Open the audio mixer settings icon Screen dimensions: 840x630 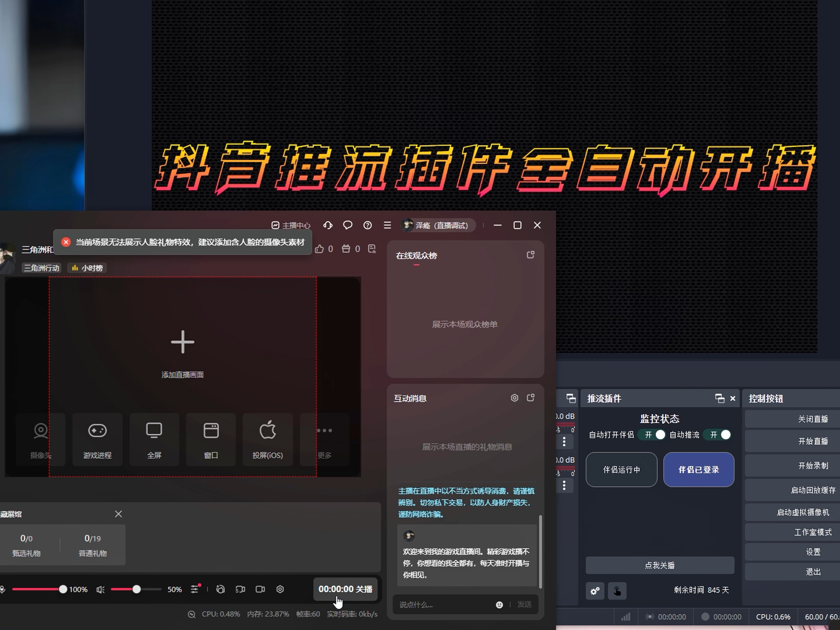point(195,589)
